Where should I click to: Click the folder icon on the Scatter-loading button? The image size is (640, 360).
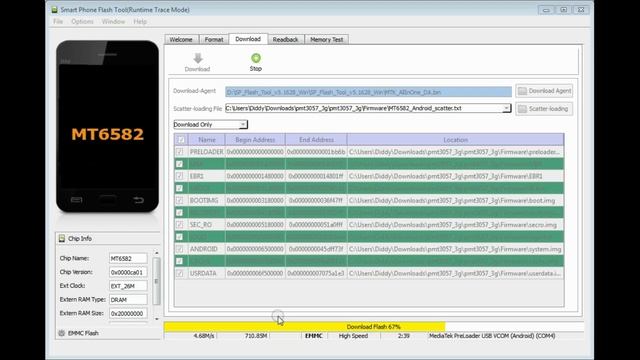522,109
